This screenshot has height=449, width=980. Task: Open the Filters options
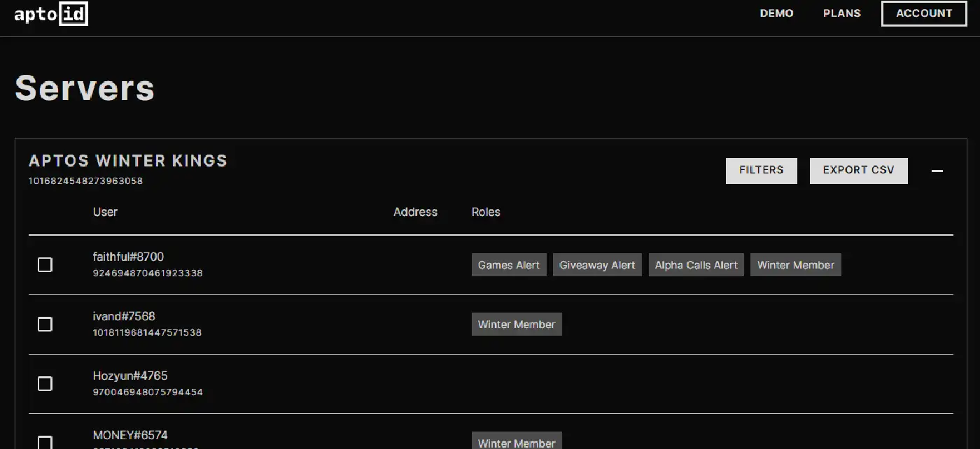click(x=761, y=171)
